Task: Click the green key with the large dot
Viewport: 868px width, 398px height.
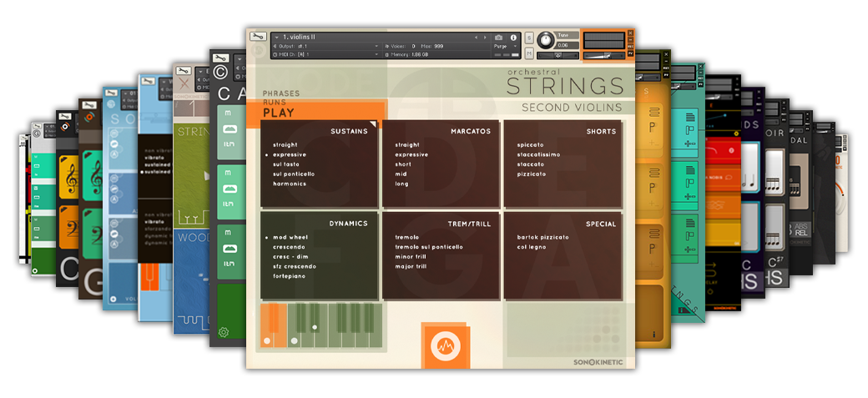Action: [295, 325]
